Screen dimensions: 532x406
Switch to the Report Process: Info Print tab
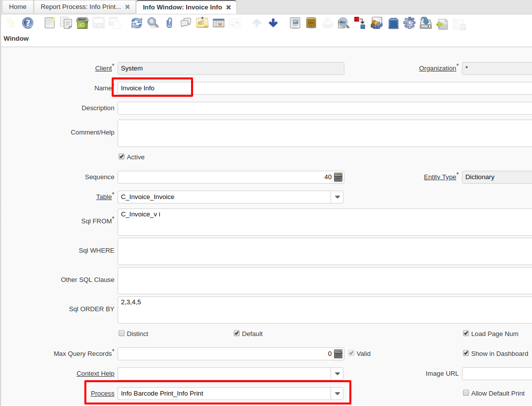[x=80, y=7]
